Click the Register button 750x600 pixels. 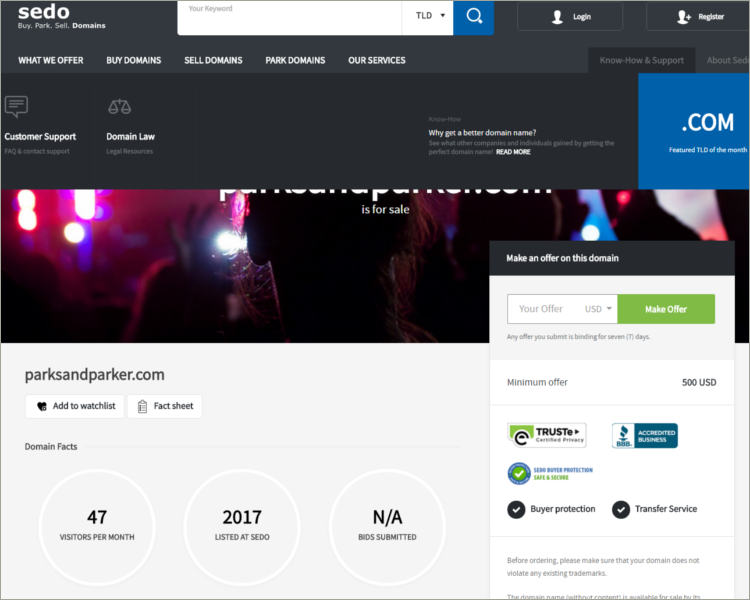[698, 17]
